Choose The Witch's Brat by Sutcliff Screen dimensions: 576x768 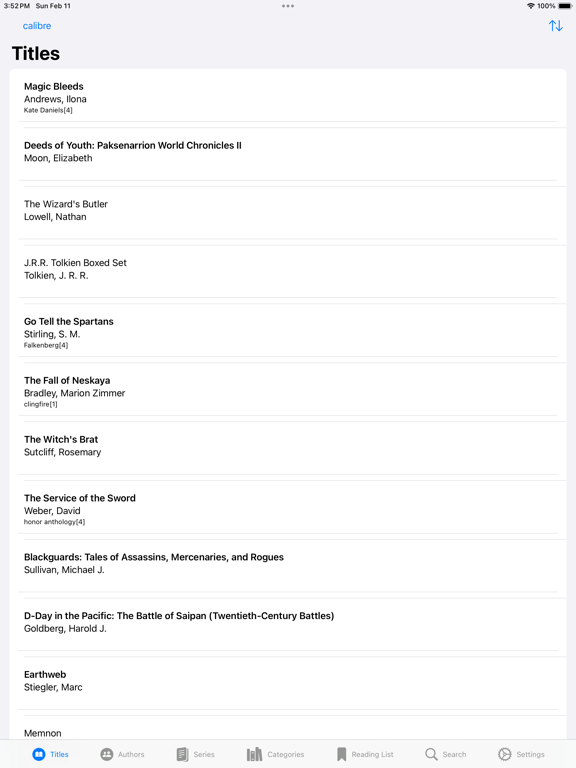pyautogui.click(x=288, y=451)
